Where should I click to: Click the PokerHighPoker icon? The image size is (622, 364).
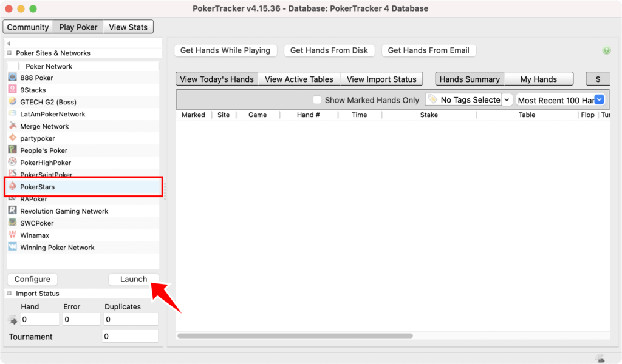click(12, 162)
